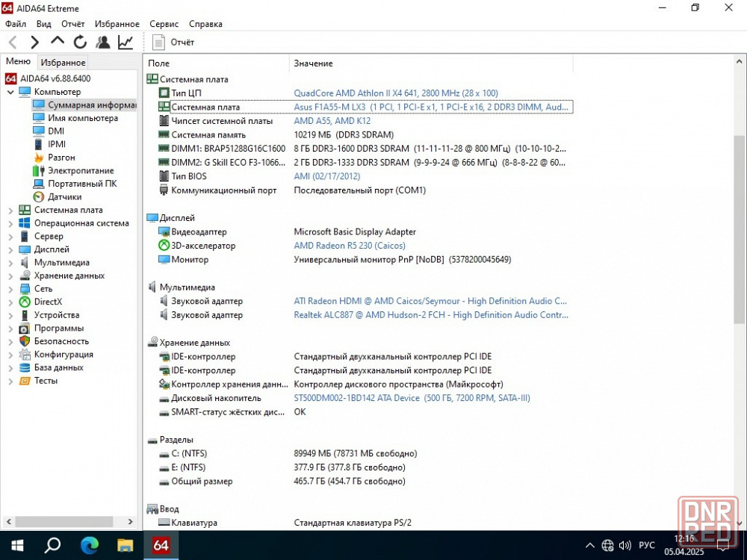Open the graph chart toolbar icon
The image size is (747, 560).
click(125, 43)
